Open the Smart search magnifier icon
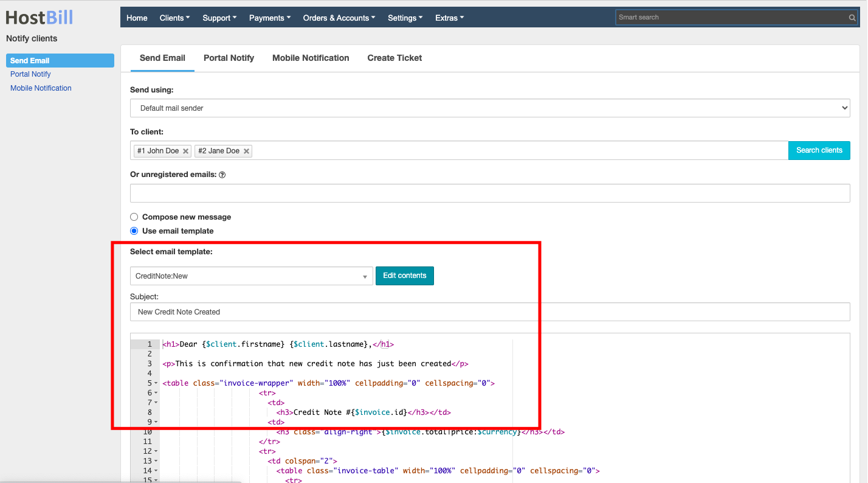 click(x=852, y=17)
